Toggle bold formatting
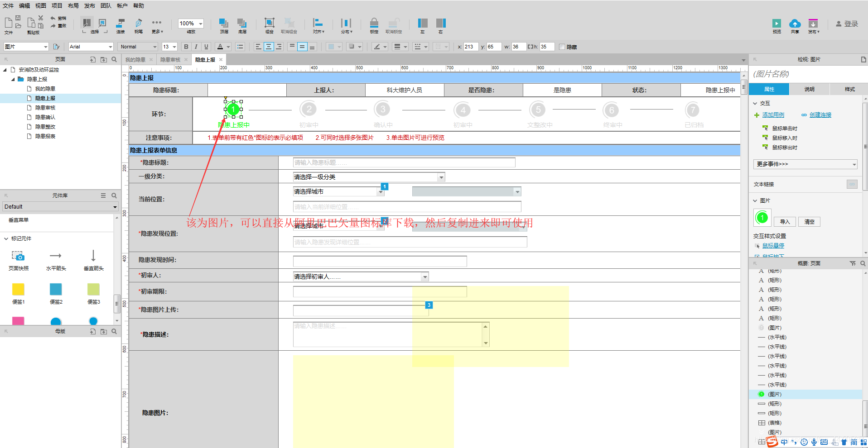This screenshot has width=868, height=448. (186, 47)
